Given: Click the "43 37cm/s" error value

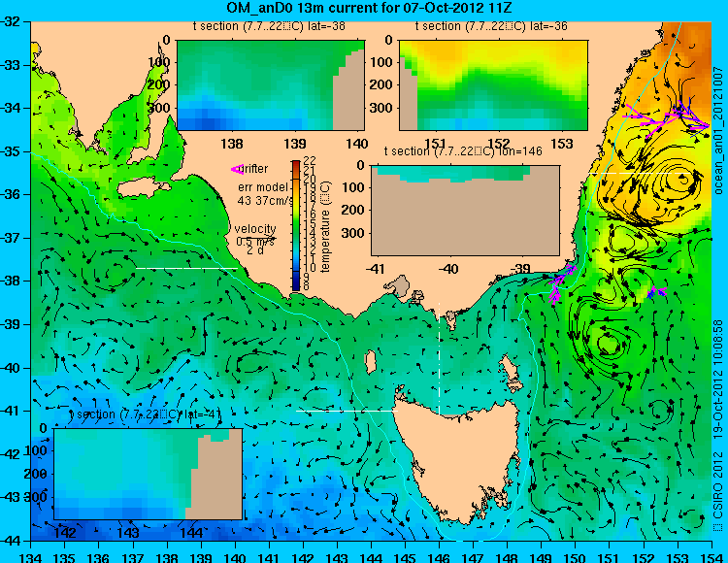Looking at the screenshot, I should click(266, 201).
